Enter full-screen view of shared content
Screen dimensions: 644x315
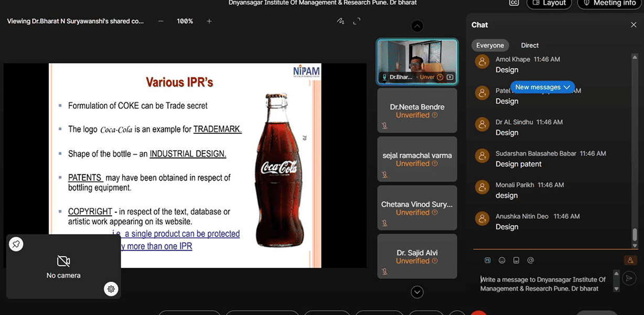pos(357,21)
